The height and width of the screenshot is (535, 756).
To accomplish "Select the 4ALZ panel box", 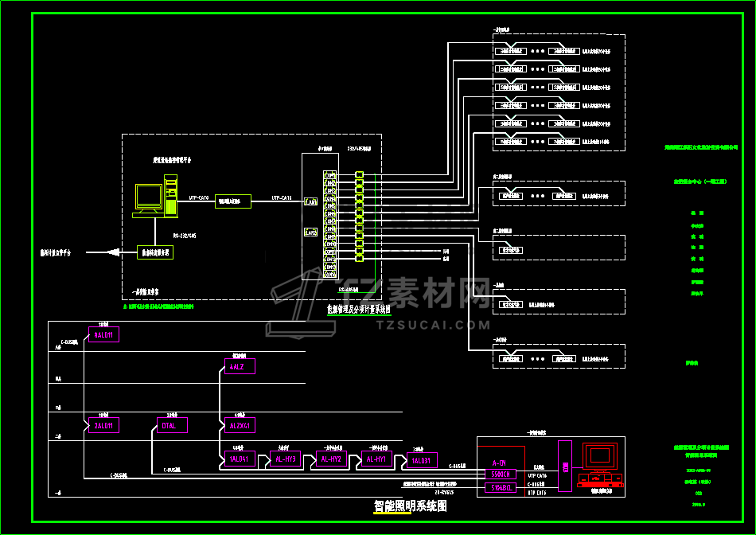I will pos(240,366).
